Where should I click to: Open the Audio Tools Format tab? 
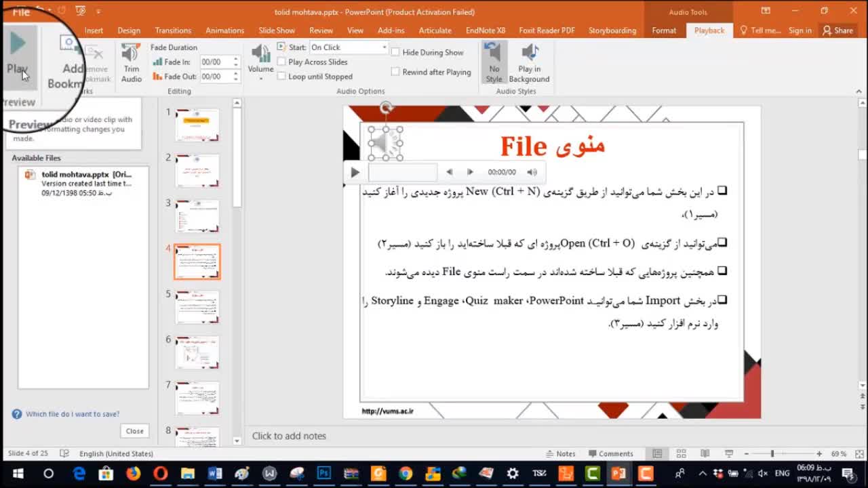(x=664, y=30)
